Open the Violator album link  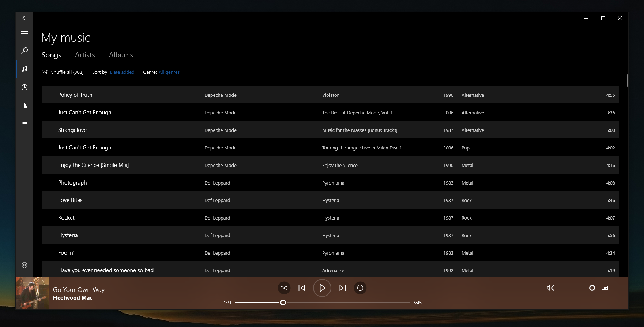330,95
